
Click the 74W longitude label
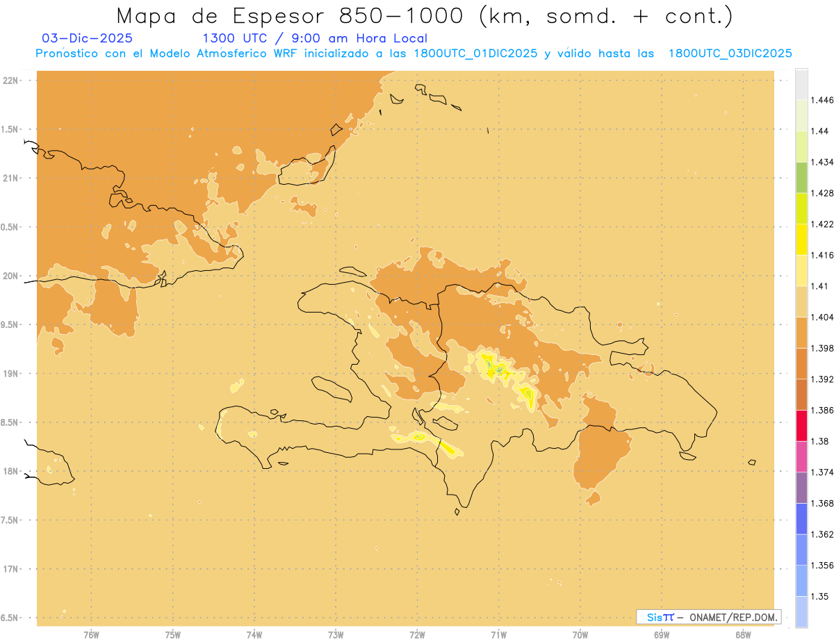(254, 635)
